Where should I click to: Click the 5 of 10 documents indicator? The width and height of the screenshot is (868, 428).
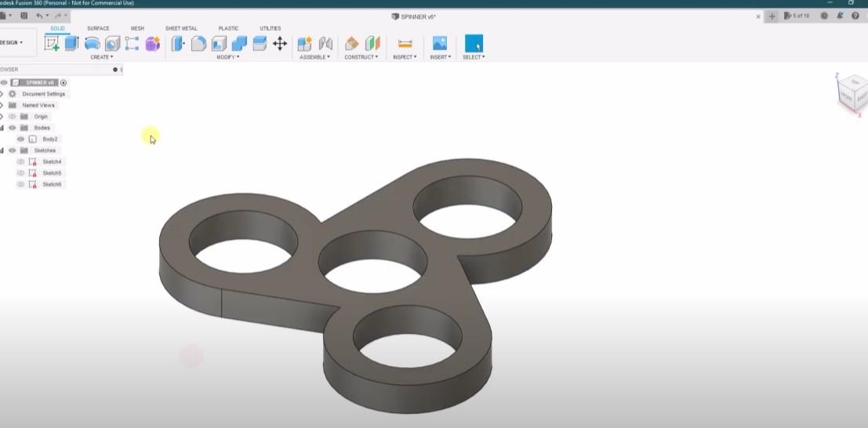click(x=797, y=16)
